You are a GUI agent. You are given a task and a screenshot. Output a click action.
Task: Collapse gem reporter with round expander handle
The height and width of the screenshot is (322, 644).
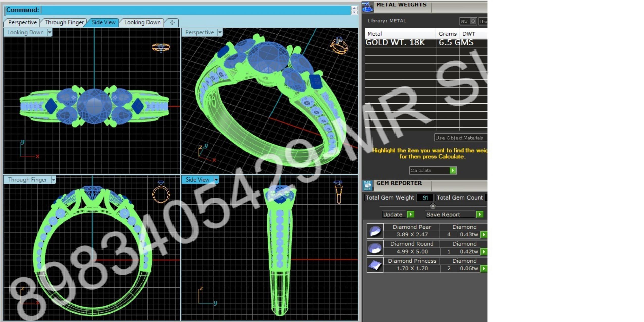(433, 206)
